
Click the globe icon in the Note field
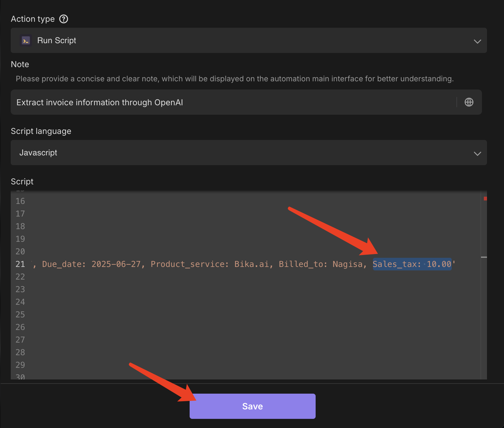tap(469, 102)
